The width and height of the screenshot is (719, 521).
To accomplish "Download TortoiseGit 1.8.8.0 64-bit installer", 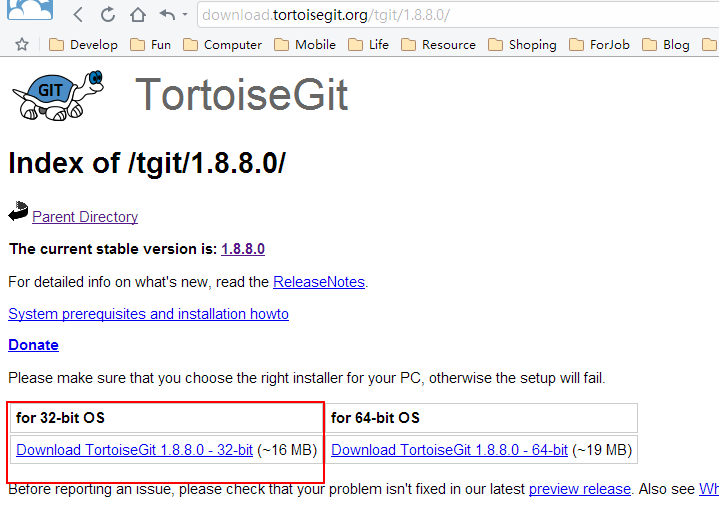I will coord(449,450).
